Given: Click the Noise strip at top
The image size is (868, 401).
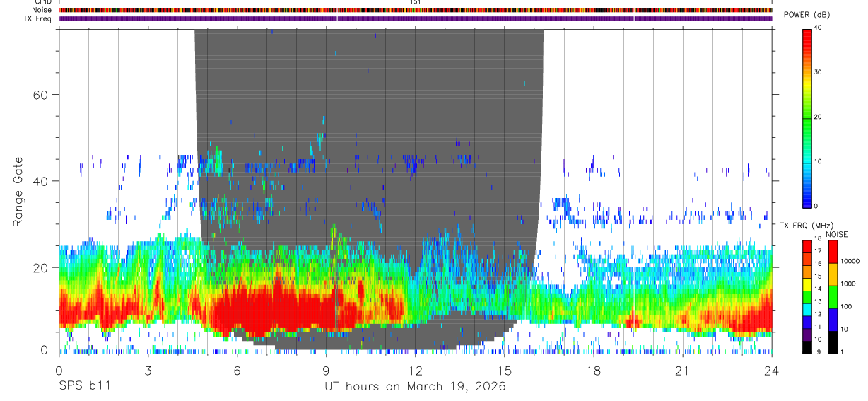Looking at the screenshot, I should point(416,11).
